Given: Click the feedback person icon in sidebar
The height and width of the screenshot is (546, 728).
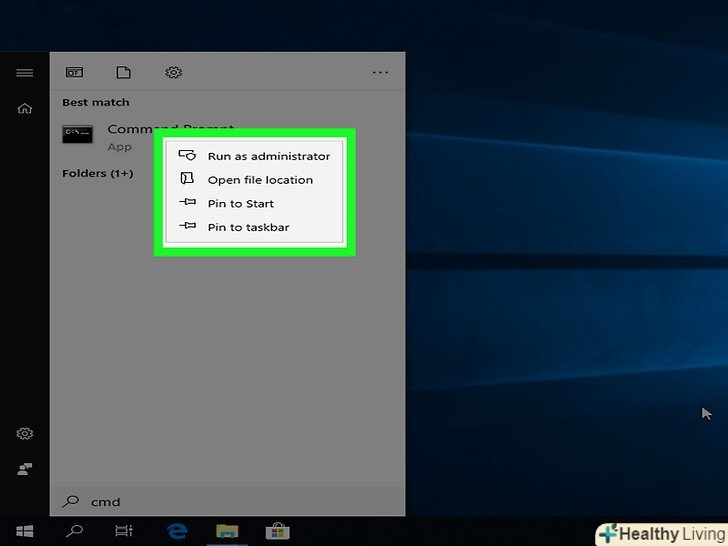Looking at the screenshot, I should pyautogui.click(x=25, y=468).
